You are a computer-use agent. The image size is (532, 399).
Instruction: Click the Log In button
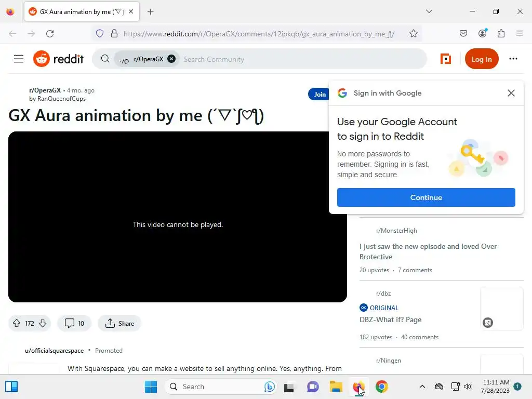click(x=482, y=59)
